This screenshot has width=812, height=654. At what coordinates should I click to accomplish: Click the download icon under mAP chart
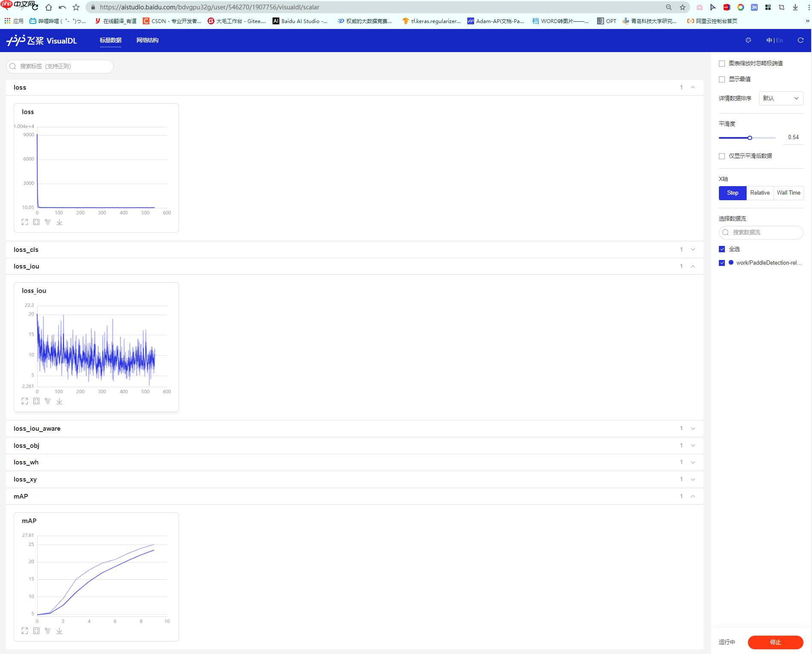pos(59,631)
